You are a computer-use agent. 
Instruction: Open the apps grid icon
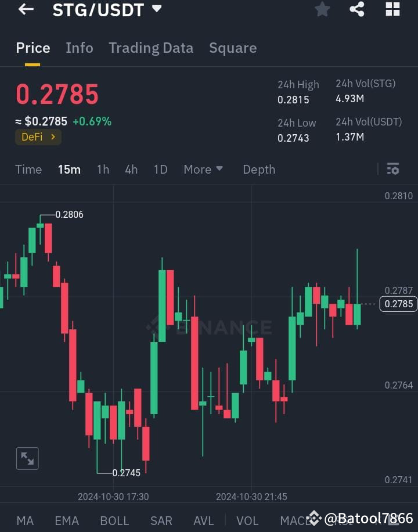pyautogui.click(x=392, y=9)
